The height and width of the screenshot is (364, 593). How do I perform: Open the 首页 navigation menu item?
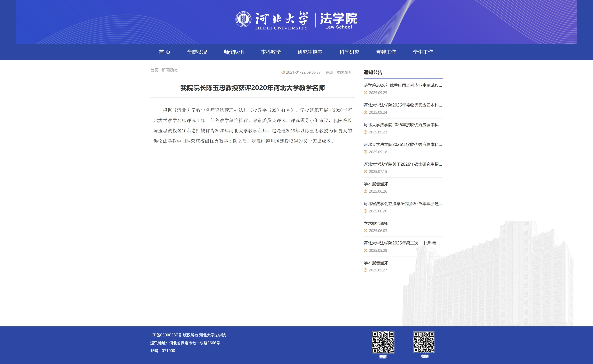165,52
